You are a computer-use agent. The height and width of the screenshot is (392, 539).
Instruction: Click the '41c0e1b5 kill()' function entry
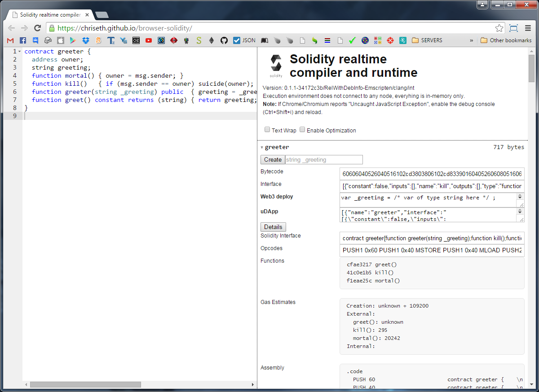coord(370,273)
